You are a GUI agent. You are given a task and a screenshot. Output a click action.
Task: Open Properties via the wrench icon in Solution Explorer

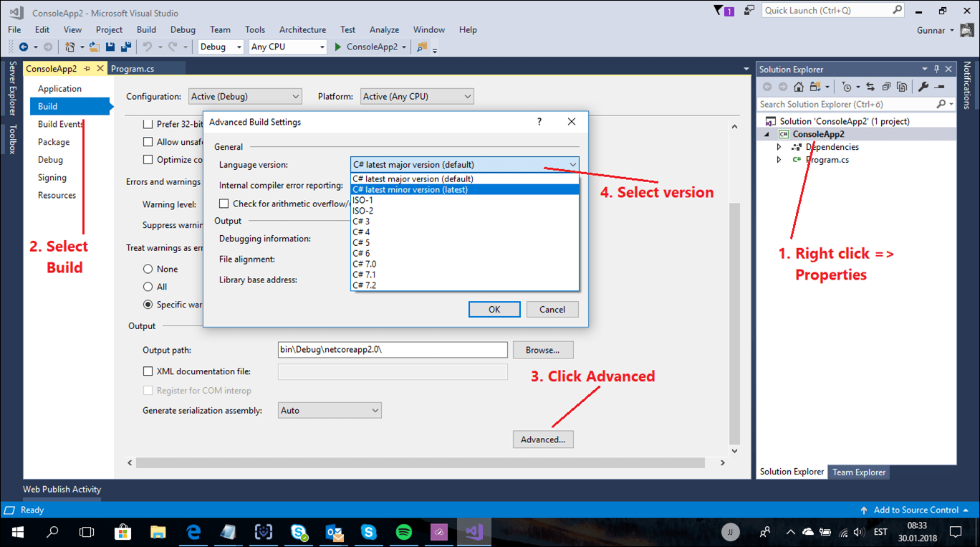click(x=922, y=87)
